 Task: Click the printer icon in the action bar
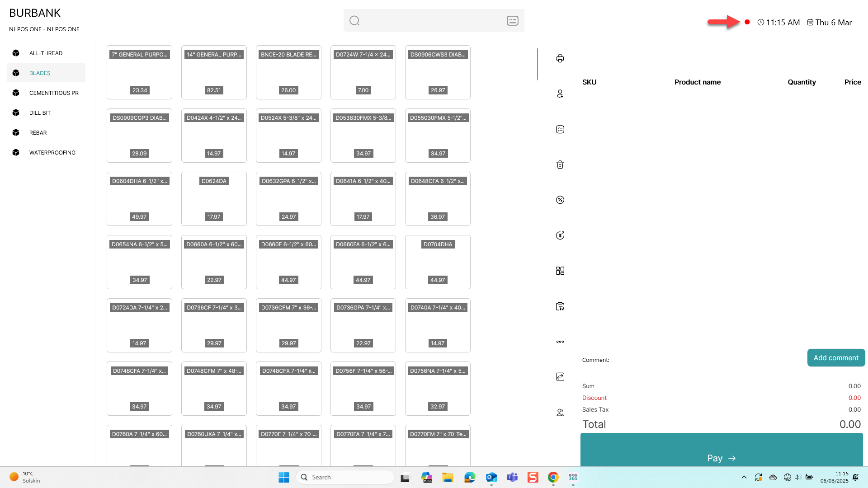[560, 58]
